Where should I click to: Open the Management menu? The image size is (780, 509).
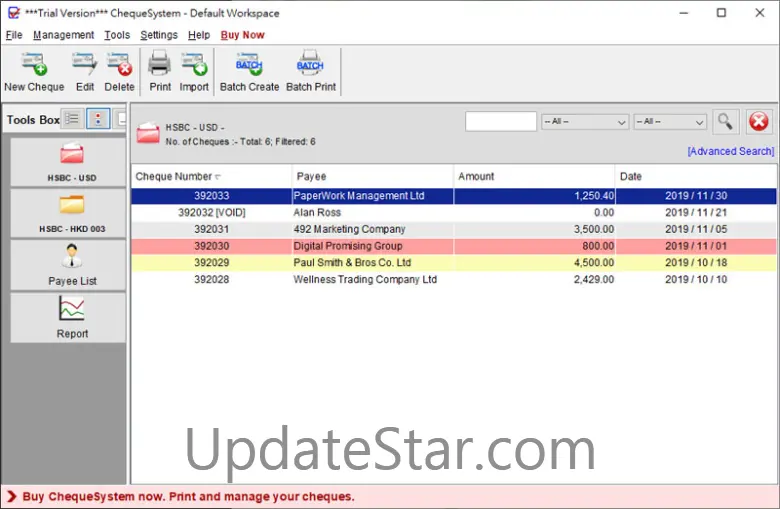tap(63, 35)
